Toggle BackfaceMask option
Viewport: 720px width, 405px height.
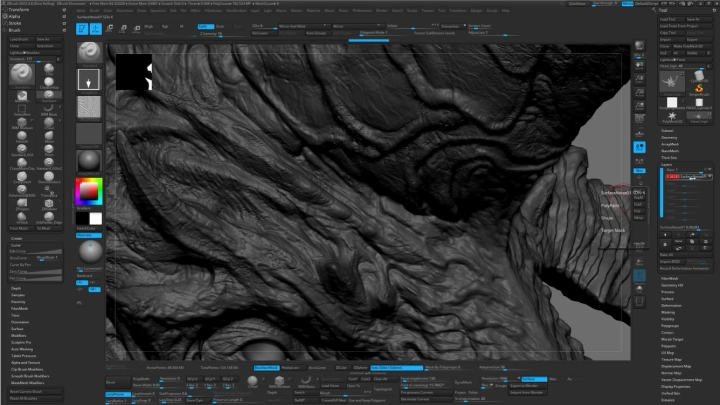coord(266,368)
